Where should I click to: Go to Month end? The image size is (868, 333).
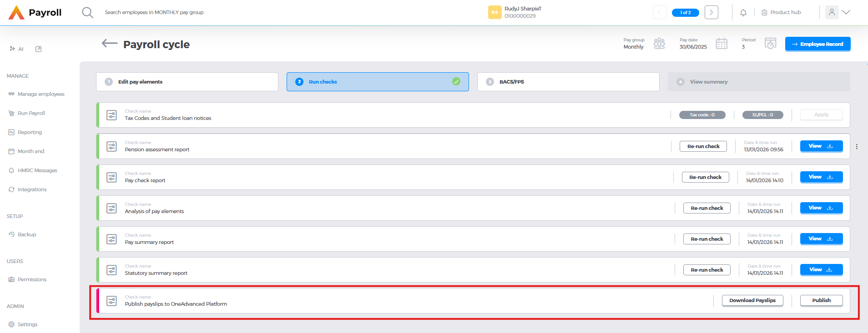tap(26, 151)
